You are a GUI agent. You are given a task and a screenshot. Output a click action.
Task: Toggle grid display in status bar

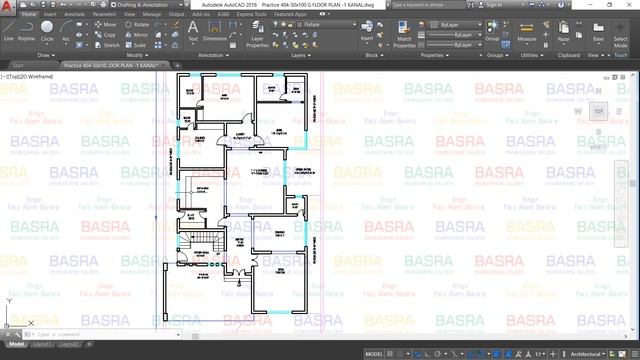pyautogui.click(x=390, y=354)
